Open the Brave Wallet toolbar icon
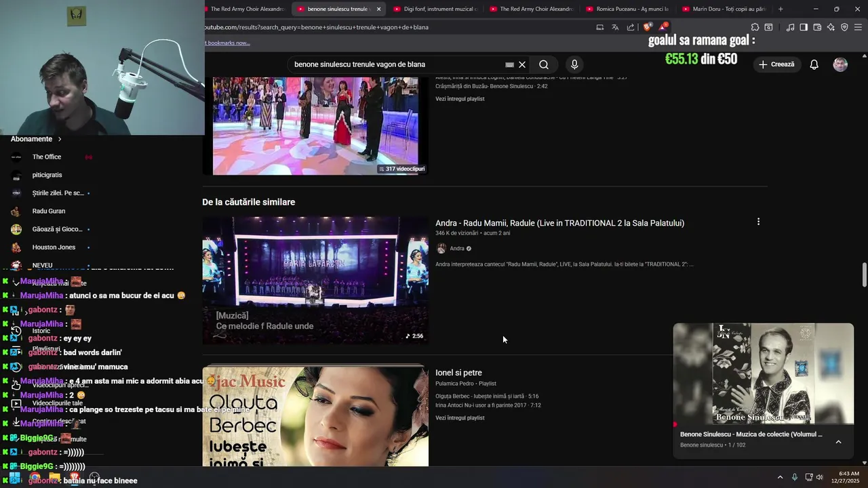This screenshot has width=868, height=488. pos(817,27)
